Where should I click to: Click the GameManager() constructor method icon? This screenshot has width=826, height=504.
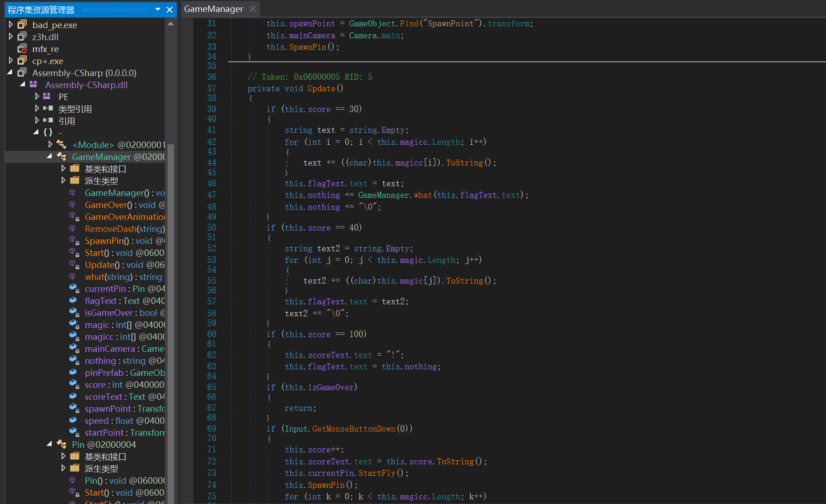coord(72,192)
